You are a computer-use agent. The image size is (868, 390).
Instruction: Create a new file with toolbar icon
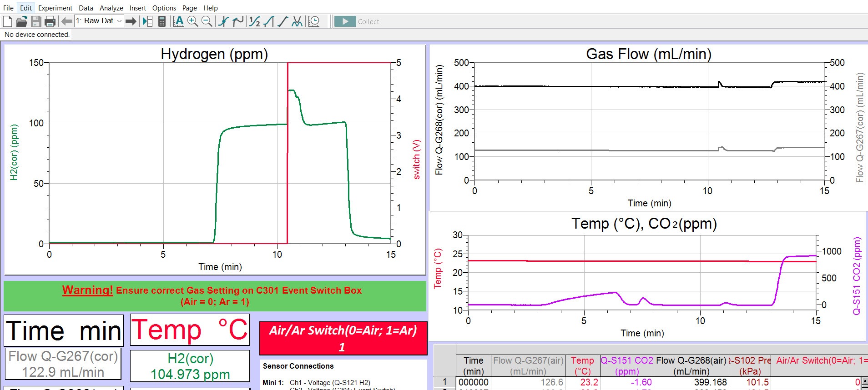(x=7, y=21)
